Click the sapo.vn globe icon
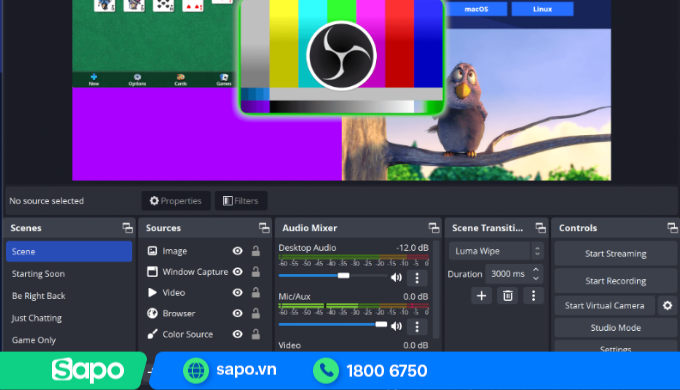Viewport: 680px width, 390px height. (x=196, y=370)
